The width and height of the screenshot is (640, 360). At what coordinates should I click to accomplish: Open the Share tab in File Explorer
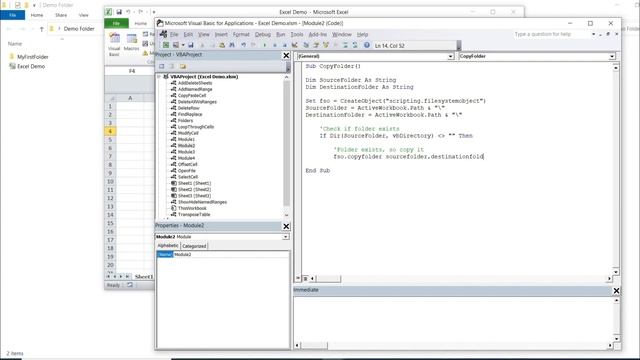(x=61, y=15)
